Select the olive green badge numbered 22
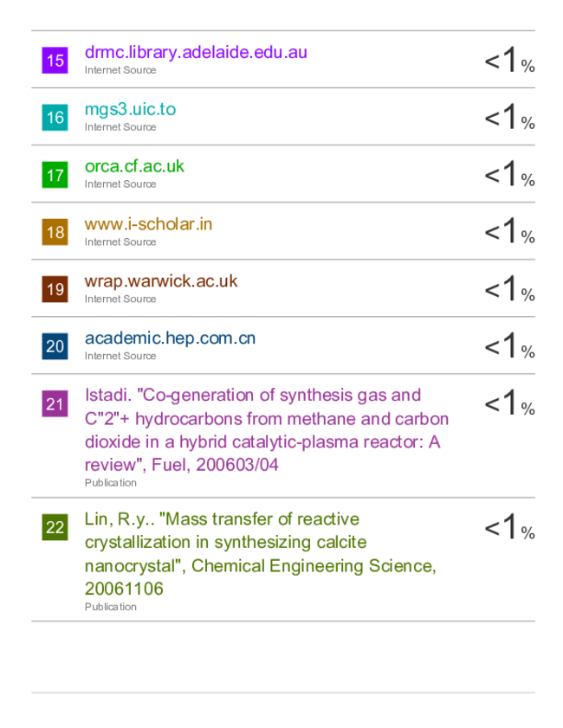563x728 pixels. pyautogui.click(x=55, y=527)
